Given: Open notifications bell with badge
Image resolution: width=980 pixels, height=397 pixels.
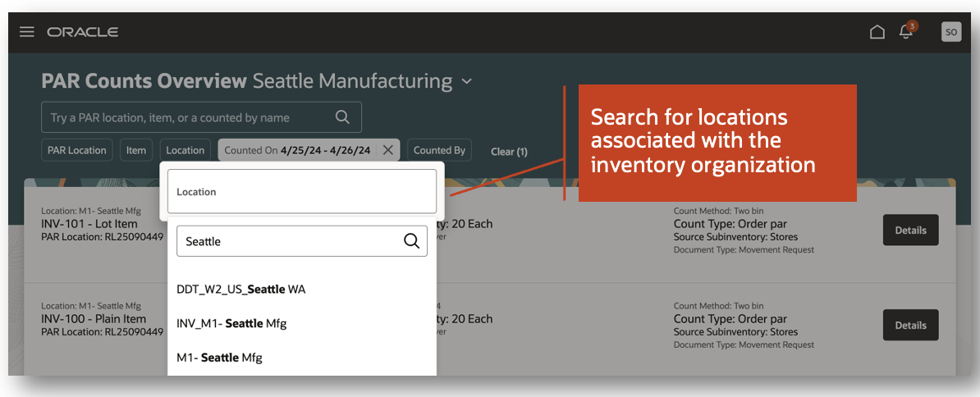Looking at the screenshot, I should 907,31.
